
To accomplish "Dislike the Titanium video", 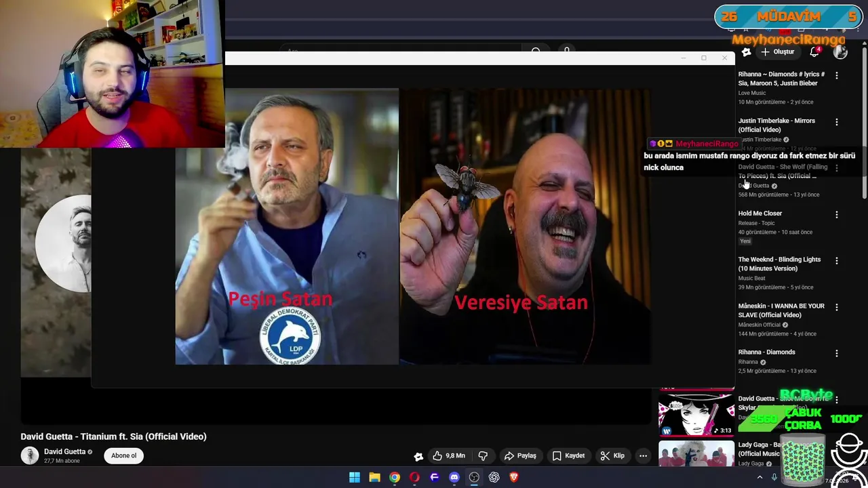I will coord(483,455).
